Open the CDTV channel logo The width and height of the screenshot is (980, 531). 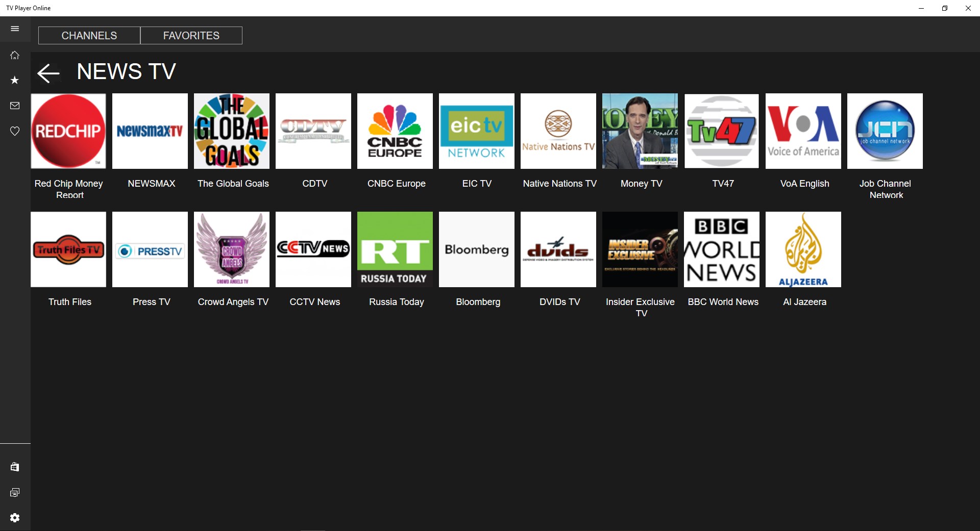pyautogui.click(x=313, y=131)
